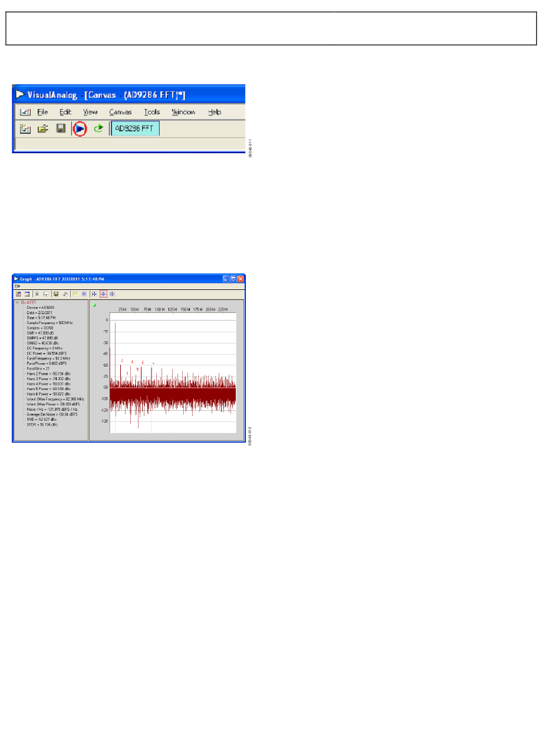The image size is (560, 739).
Task: Select the SINAD result row
Action: click(42, 343)
